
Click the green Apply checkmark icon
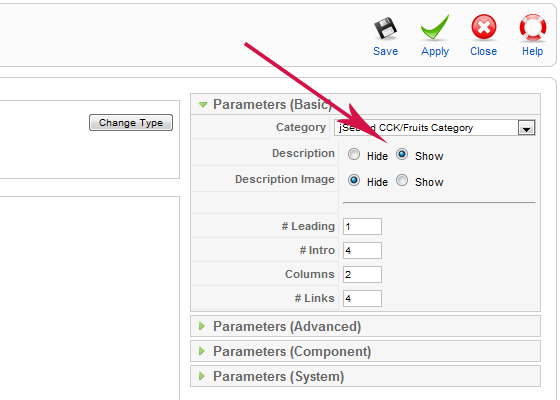click(435, 27)
